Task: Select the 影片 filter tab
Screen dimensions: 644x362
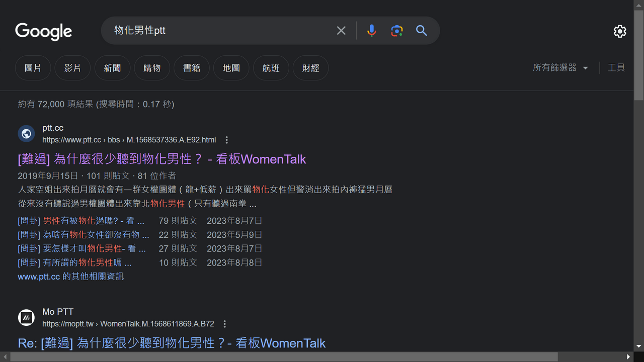Action: pos(72,68)
